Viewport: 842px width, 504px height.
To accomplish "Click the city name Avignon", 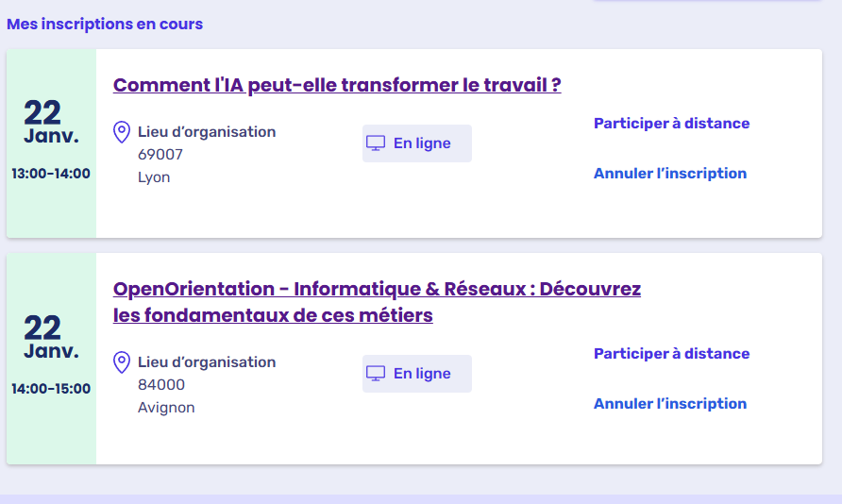I will 166,408.
